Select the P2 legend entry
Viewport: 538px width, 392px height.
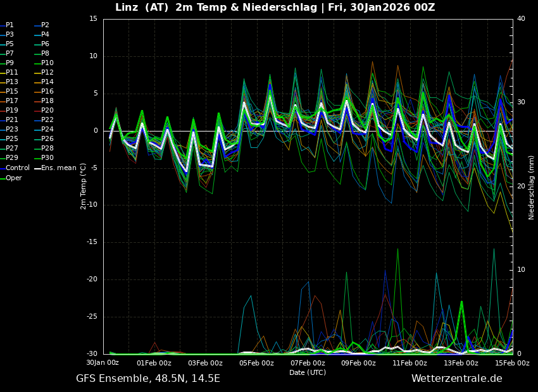click(45, 25)
